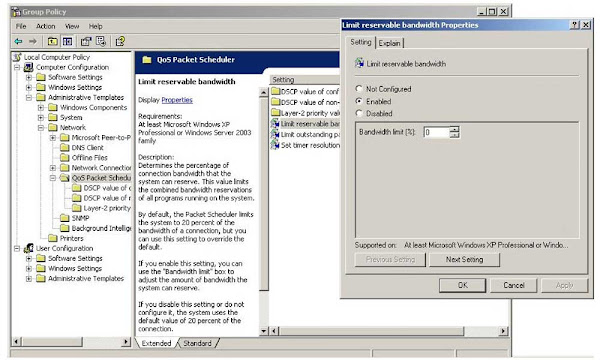Click the description pane scroll down arrow
Image resolution: width=600 pixels, height=360 pixels.
tap(263, 331)
